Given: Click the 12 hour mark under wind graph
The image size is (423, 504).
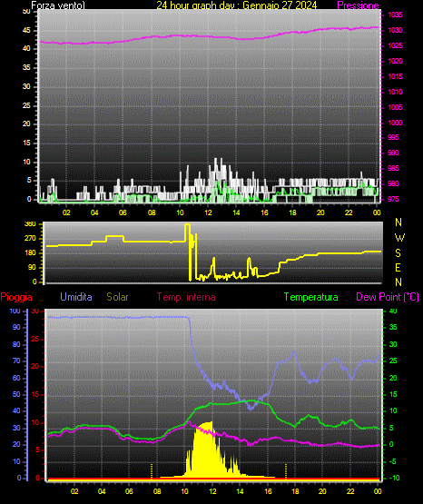Looking at the screenshot, I should point(208,212).
